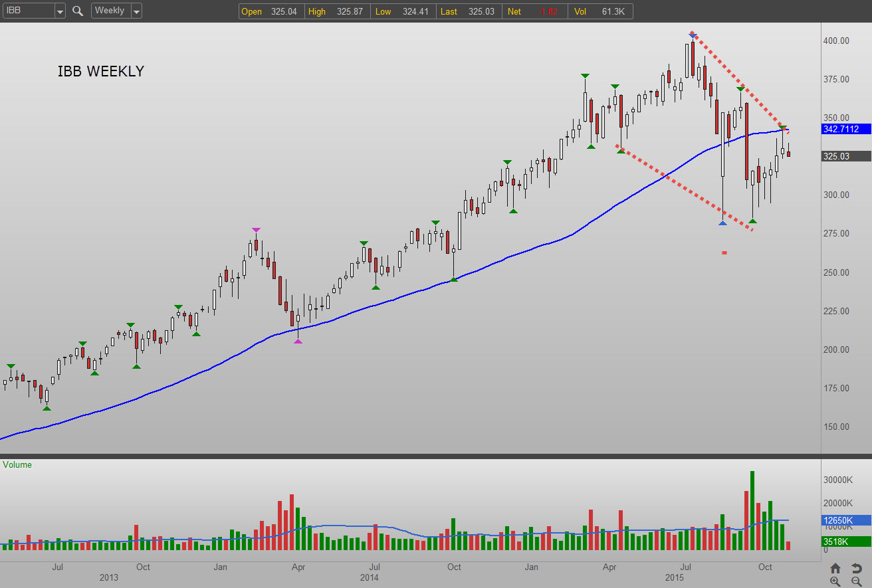Screen dimensions: 872x588
Task: Click the 150.00 price axis label
Action: pyautogui.click(x=835, y=427)
